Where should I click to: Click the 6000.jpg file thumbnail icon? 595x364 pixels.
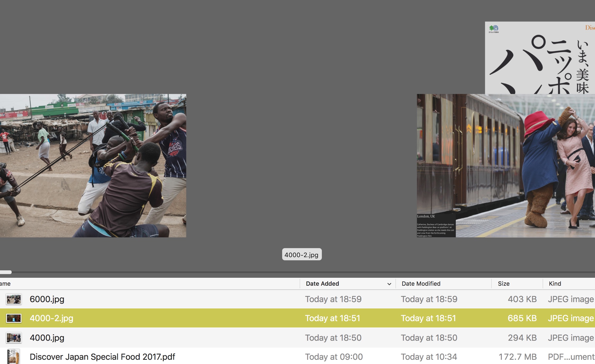pos(13,299)
